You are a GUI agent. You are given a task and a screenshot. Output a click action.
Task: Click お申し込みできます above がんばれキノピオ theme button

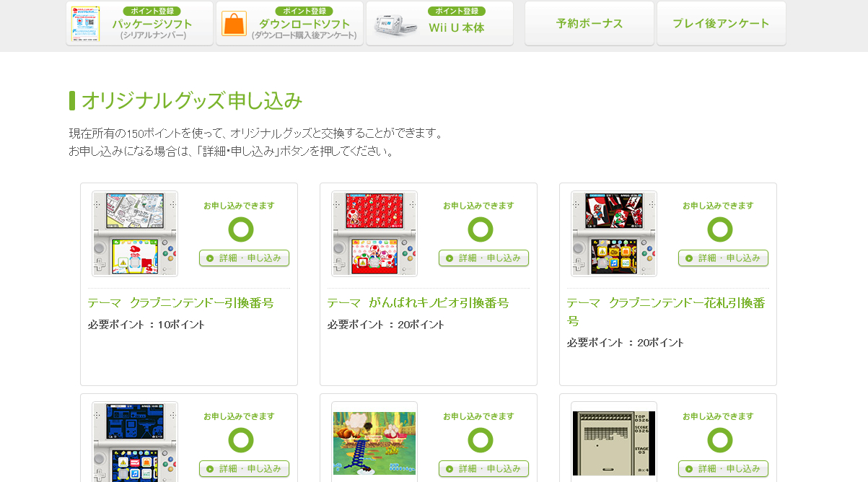(478, 206)
